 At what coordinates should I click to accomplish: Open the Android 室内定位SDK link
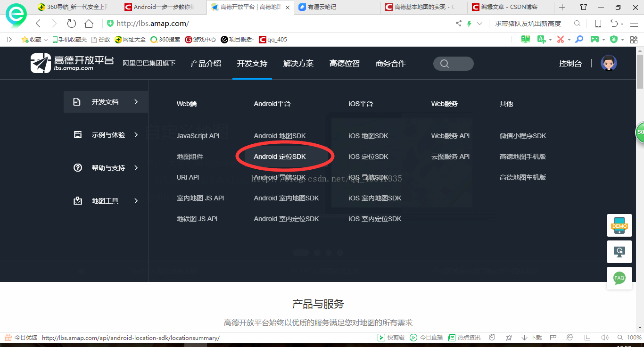(286, 219)
